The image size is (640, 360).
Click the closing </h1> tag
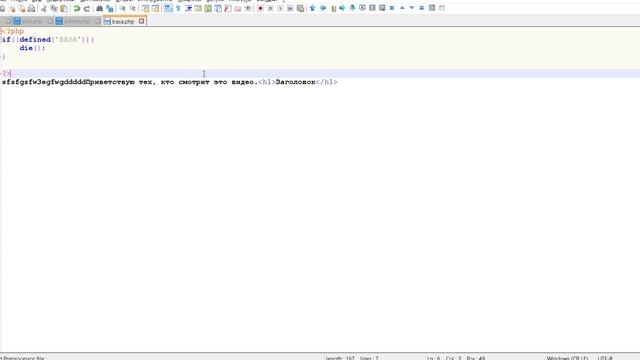coord(327,82)
